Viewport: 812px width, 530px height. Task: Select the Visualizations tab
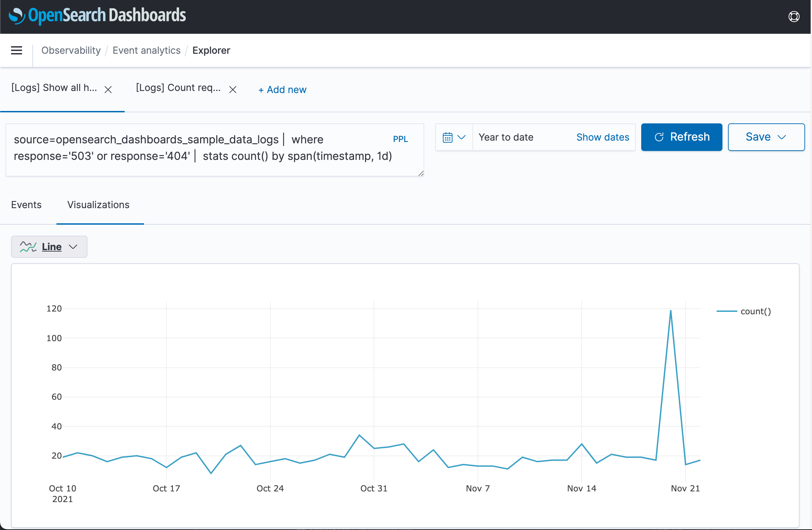pyautogui.click(x=98, y=205)
